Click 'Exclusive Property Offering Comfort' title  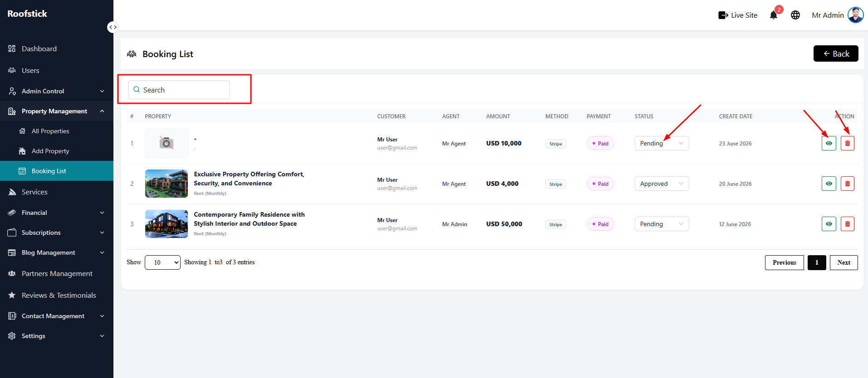point(249,179)
